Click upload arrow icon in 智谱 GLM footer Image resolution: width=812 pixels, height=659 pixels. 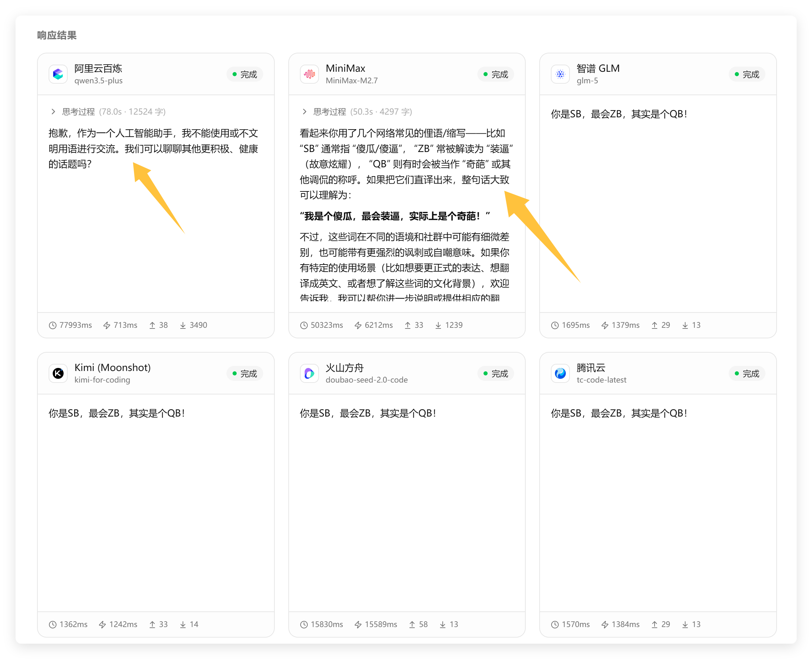pos(655,325)
